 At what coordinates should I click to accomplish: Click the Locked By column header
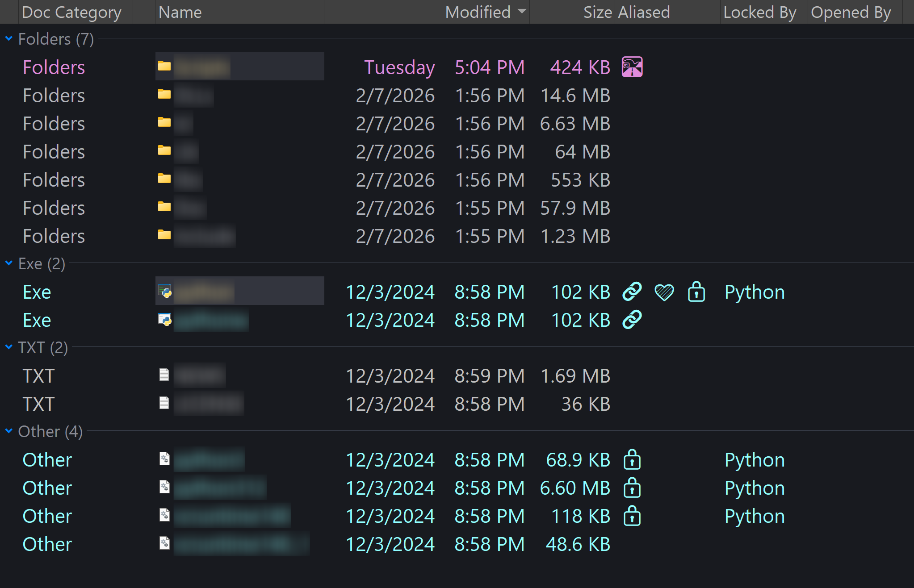(x=759, y=12)
